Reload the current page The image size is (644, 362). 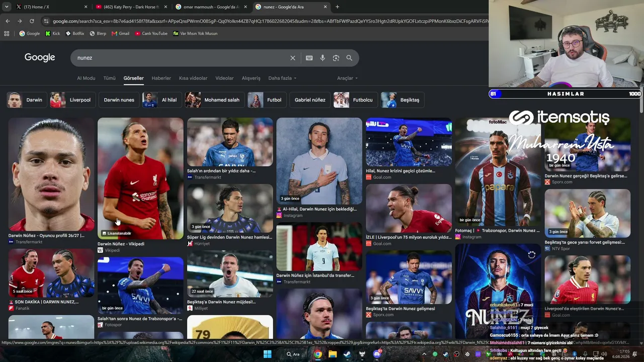(x=32, y=21)
